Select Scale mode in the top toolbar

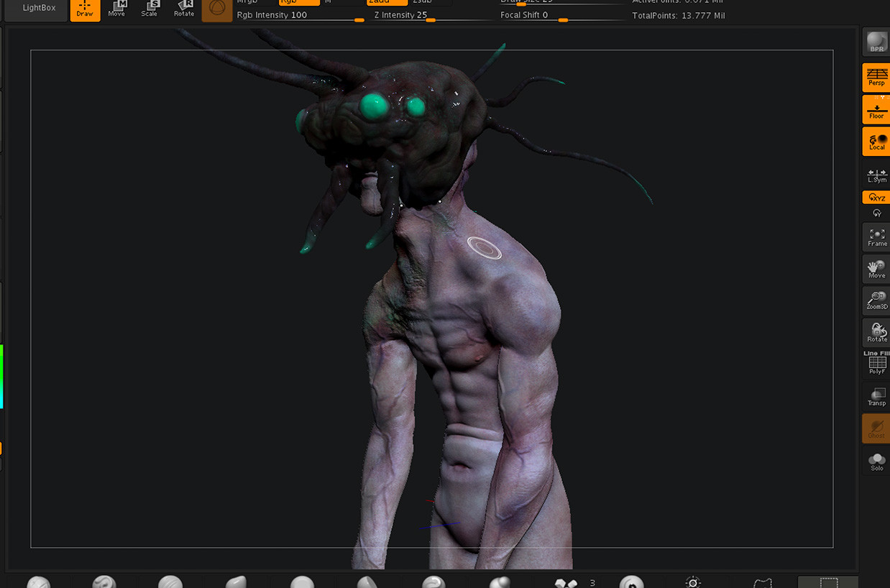[x=150, y=10]
